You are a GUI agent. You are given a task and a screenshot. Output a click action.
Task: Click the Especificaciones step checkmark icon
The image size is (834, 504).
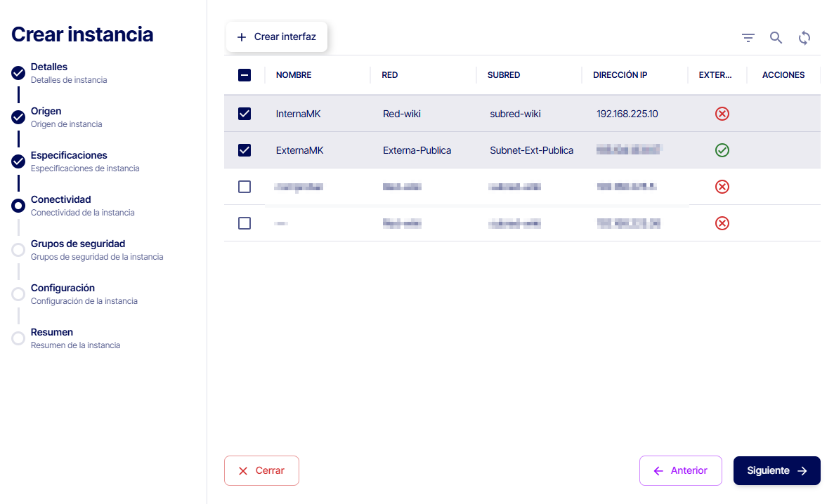(x=18, y=161)
